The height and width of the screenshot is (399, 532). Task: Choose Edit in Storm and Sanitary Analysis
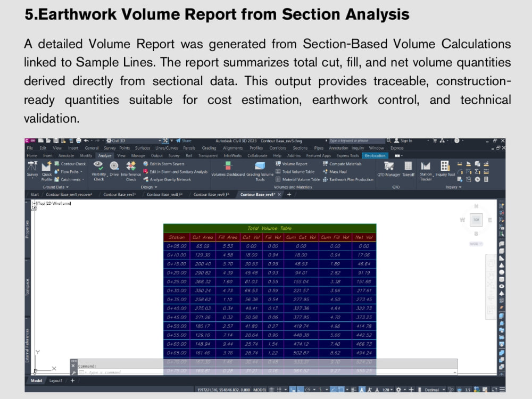176,172
